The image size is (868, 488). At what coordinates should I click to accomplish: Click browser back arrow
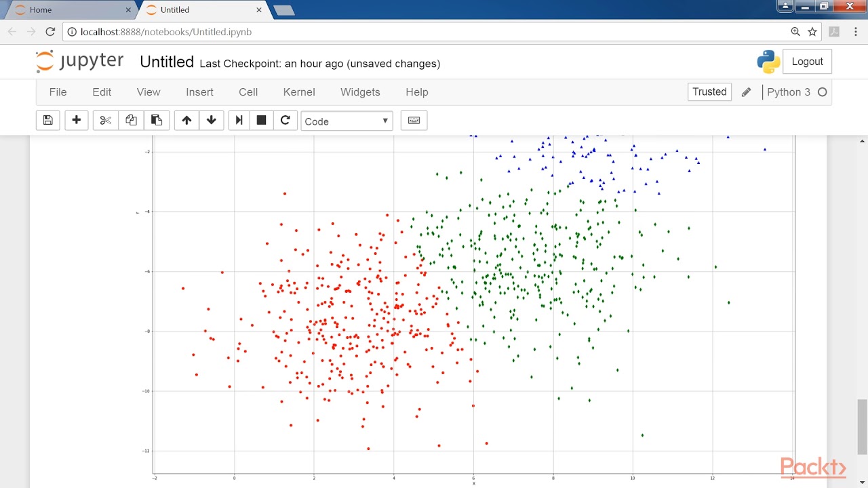12,32
